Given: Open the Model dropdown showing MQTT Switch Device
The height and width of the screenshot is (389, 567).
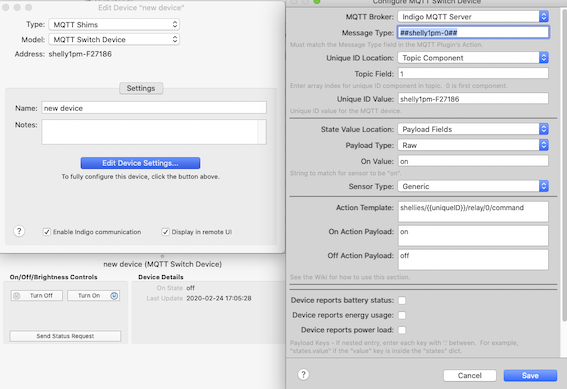Looking at the screenshot, I should (114, 39).
